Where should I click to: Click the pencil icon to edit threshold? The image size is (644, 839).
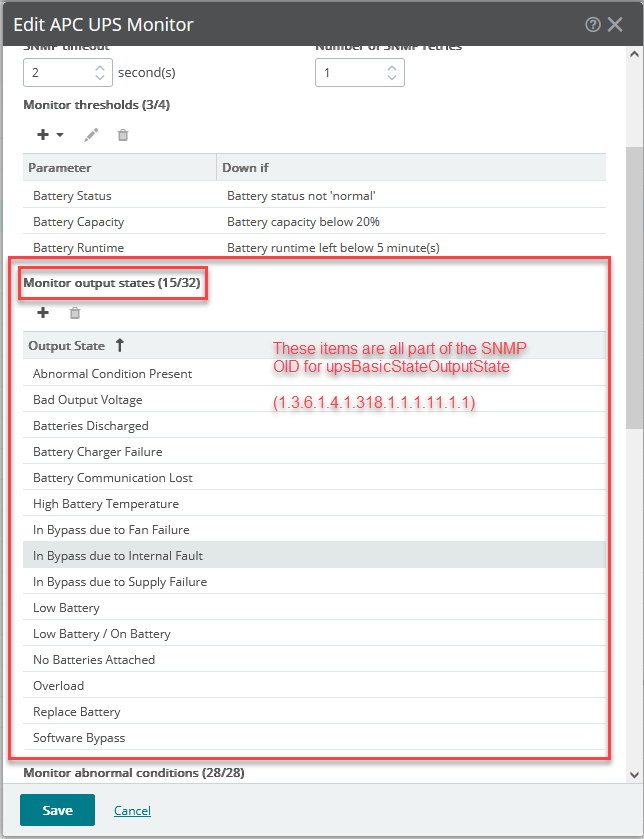(91, 135)
